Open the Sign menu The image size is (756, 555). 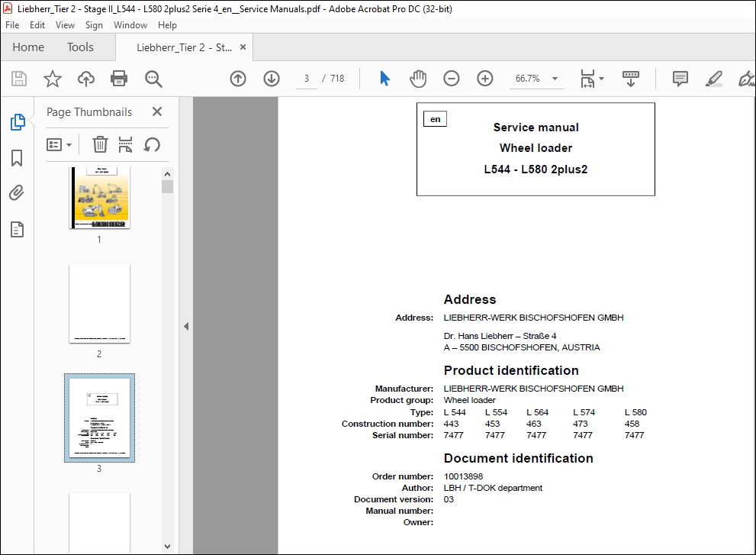click(x=94, y=25)
